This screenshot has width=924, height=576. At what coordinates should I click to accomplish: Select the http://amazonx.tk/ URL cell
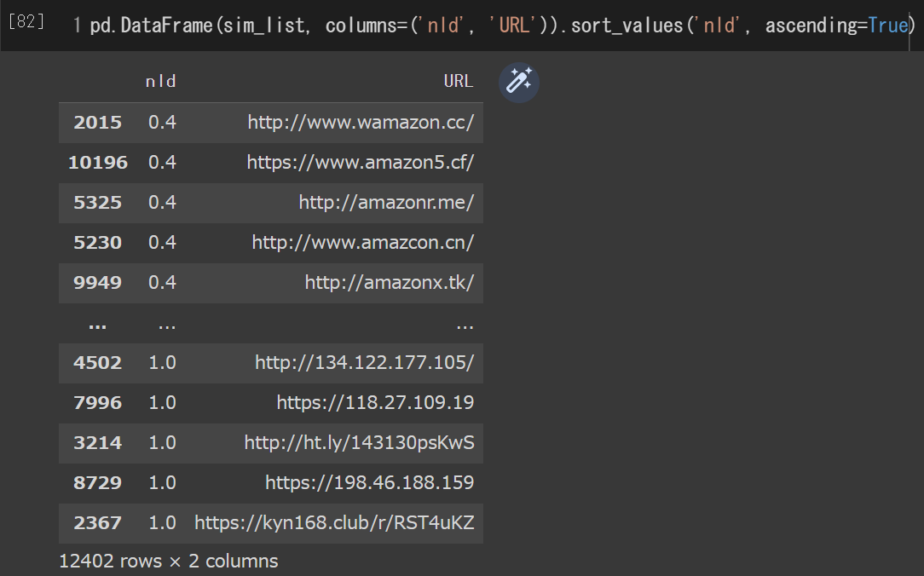pos(389,283)
